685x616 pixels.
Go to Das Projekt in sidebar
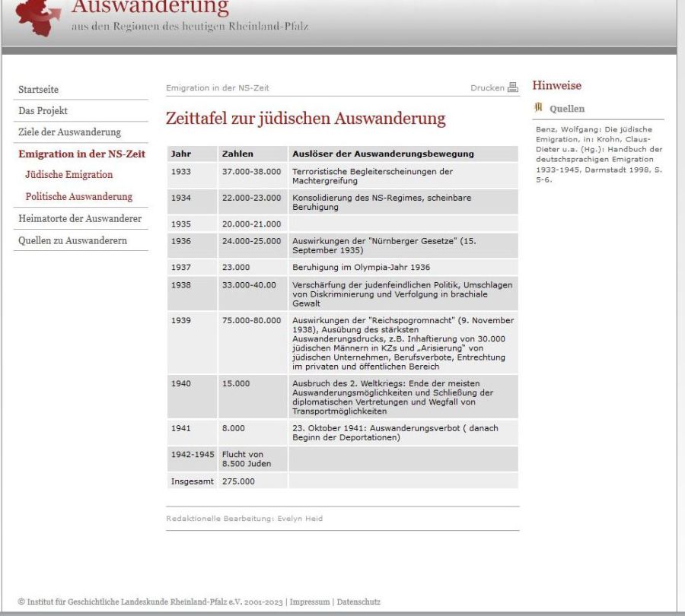tap(43, 111)
